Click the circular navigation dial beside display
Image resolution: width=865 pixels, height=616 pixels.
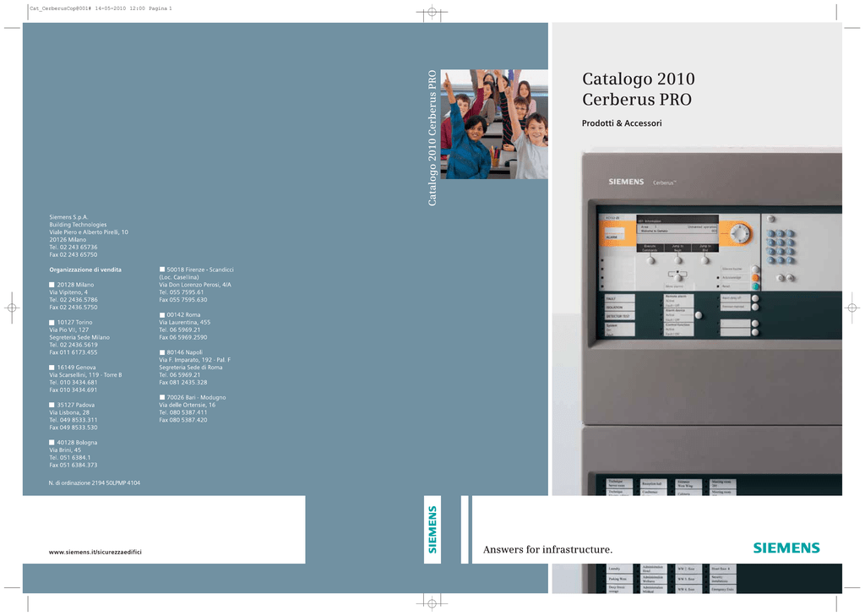tap(739, 233)
